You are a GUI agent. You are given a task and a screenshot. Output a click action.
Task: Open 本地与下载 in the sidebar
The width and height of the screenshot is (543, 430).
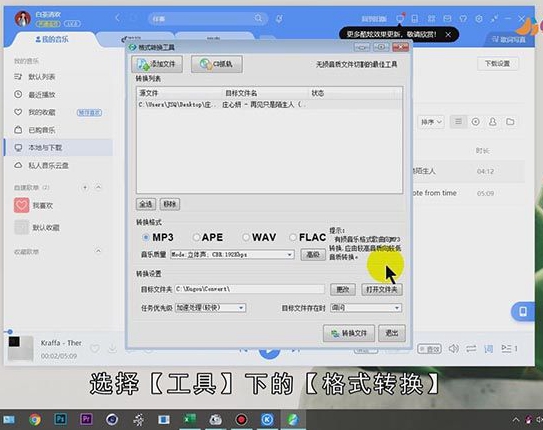(x=58, y=147)
